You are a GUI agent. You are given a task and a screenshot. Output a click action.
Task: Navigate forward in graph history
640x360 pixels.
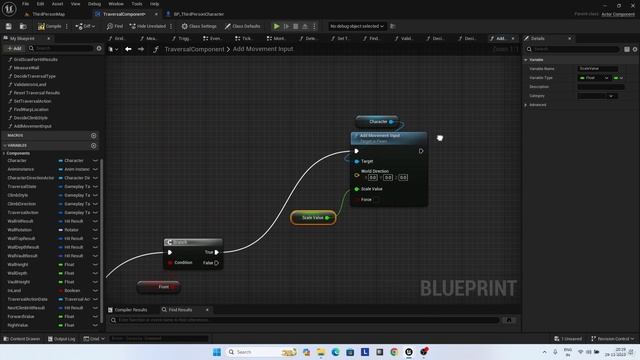coord(141,49)
